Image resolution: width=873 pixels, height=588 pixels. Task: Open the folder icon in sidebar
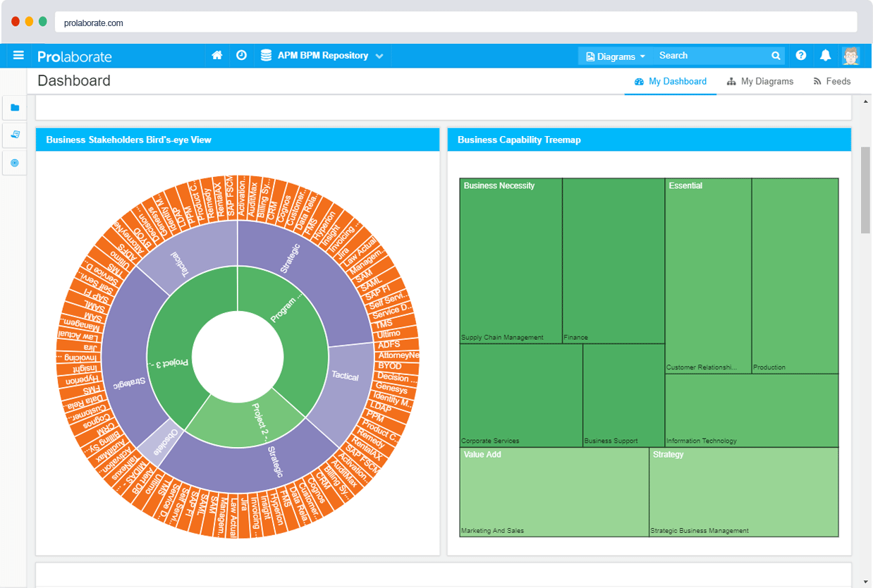point(15,108)
